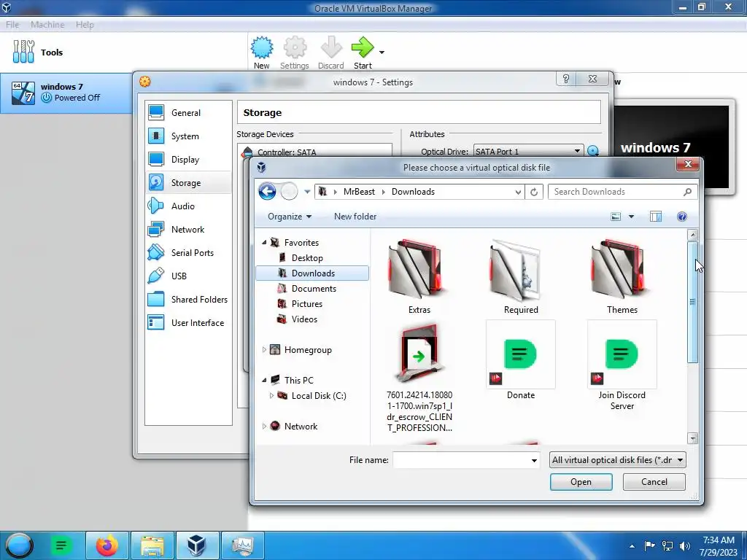Select the 7601.24214 win7sp1 ISO file
The image size is (747, 560).
tap(419, 378)
